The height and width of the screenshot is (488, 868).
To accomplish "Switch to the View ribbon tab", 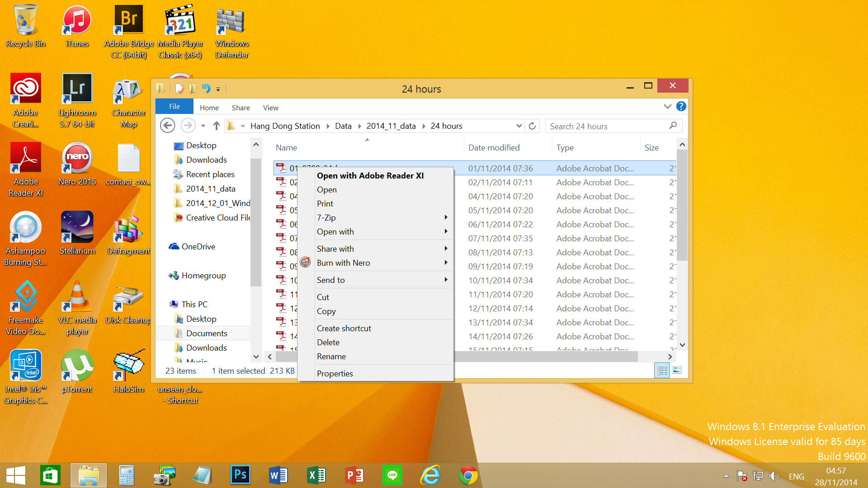I will (x=271, y=108).
